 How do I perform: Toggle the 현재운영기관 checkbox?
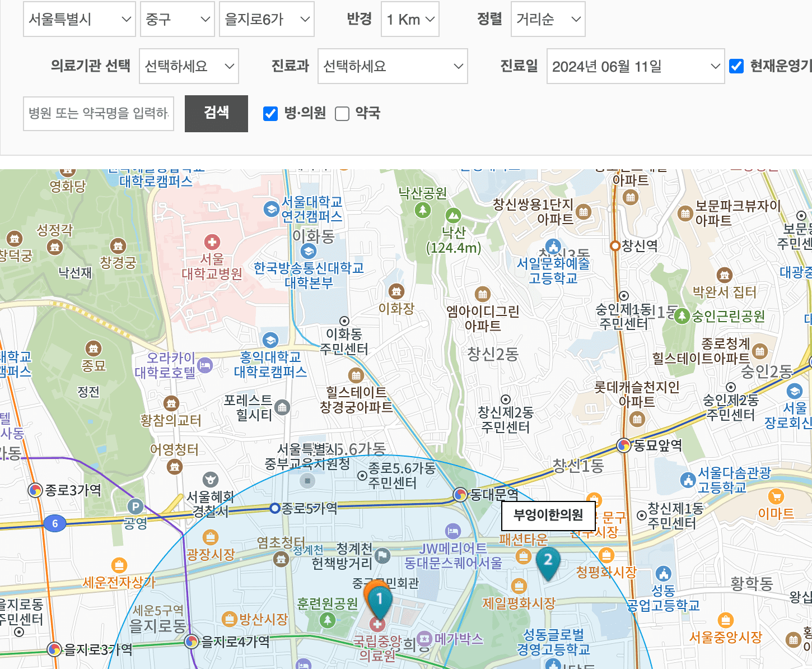[x=736, y=66]
